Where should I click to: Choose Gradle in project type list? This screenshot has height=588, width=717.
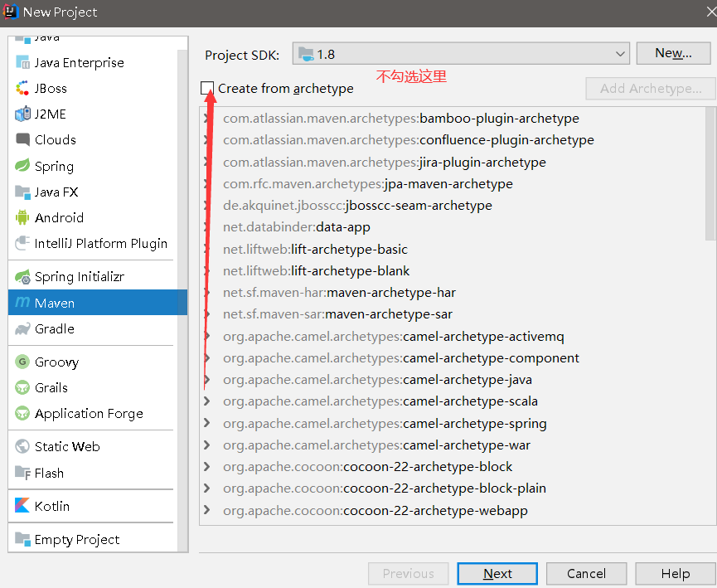pos(93,328)
